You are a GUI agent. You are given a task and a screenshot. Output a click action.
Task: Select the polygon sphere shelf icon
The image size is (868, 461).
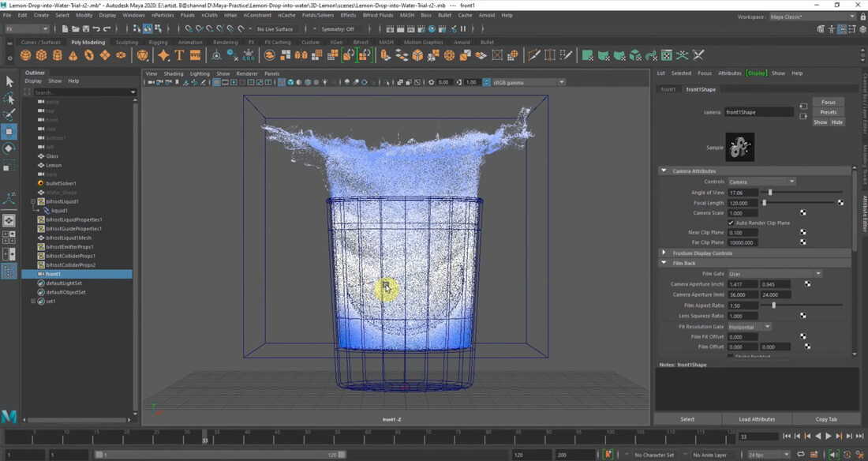pyautogui.click(x=25, y=54)
